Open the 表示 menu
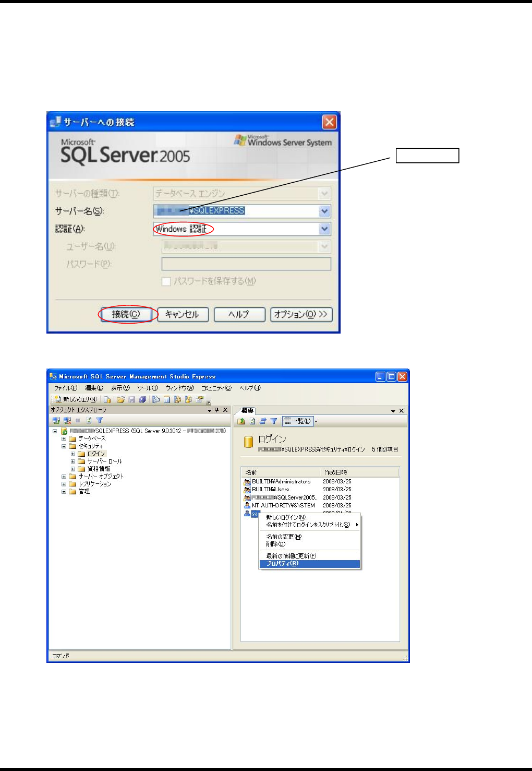Viewport: 532px width, 771px height. (x=120, y=388)
